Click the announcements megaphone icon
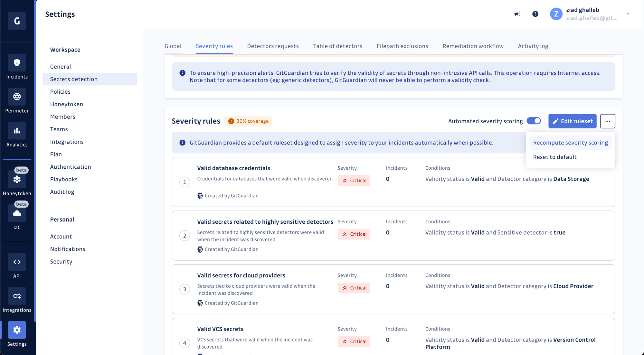Screen dimensions: 644x355 click(517, 14)
